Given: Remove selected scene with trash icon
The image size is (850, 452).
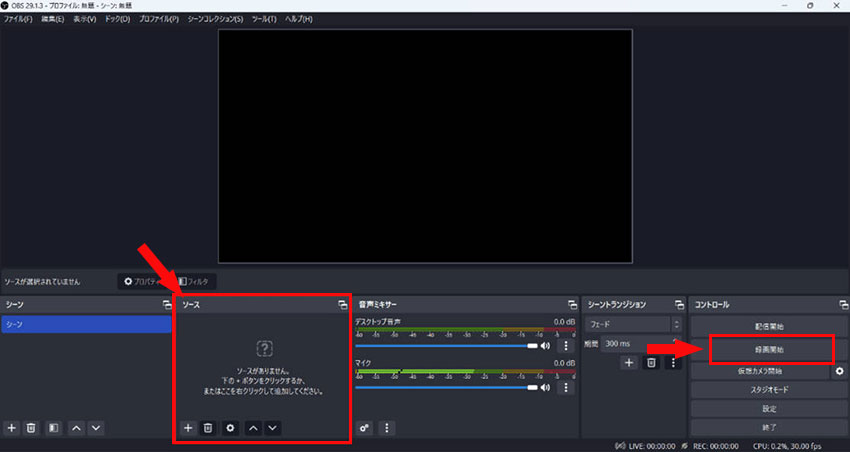Looking at the screenshot, I should (x=31, y=427).
